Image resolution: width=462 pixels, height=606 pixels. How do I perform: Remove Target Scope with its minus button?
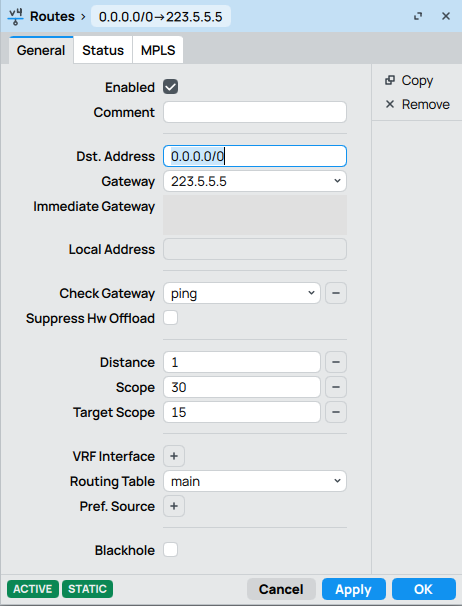[x=336, y=412]
